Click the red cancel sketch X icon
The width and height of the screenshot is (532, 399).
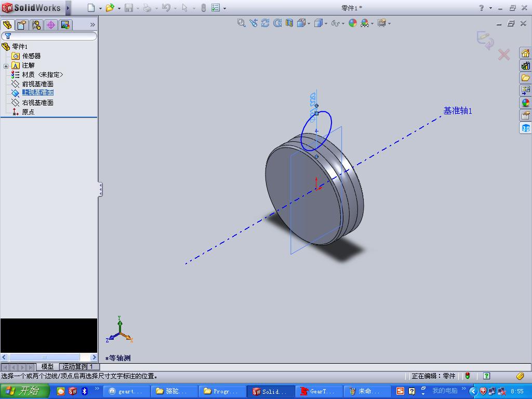504,55
